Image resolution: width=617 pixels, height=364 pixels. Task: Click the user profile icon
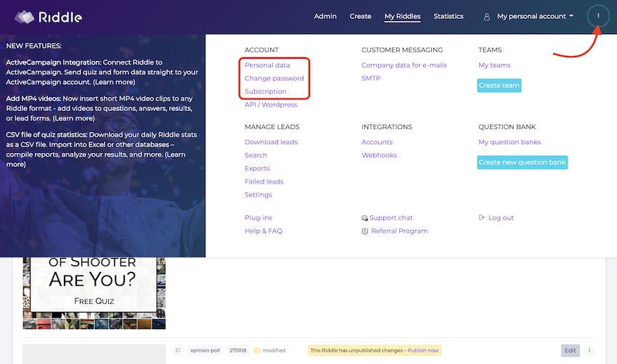(x=487, y=17)
